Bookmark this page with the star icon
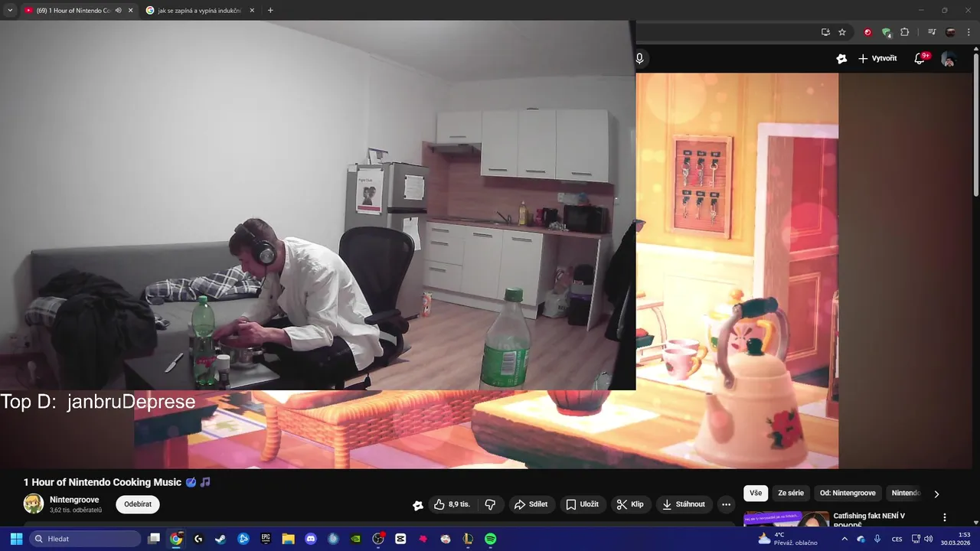The image size is (980, 551). (x=842, y=32)
